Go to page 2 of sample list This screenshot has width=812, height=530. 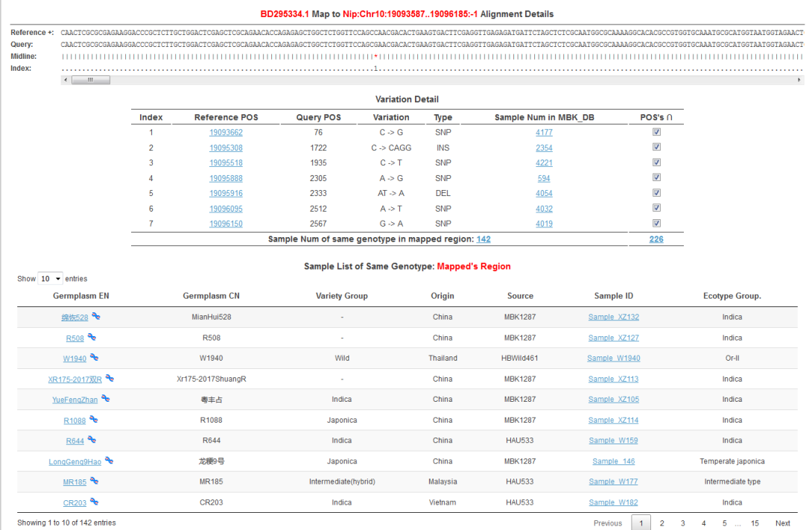coord(662,523)
